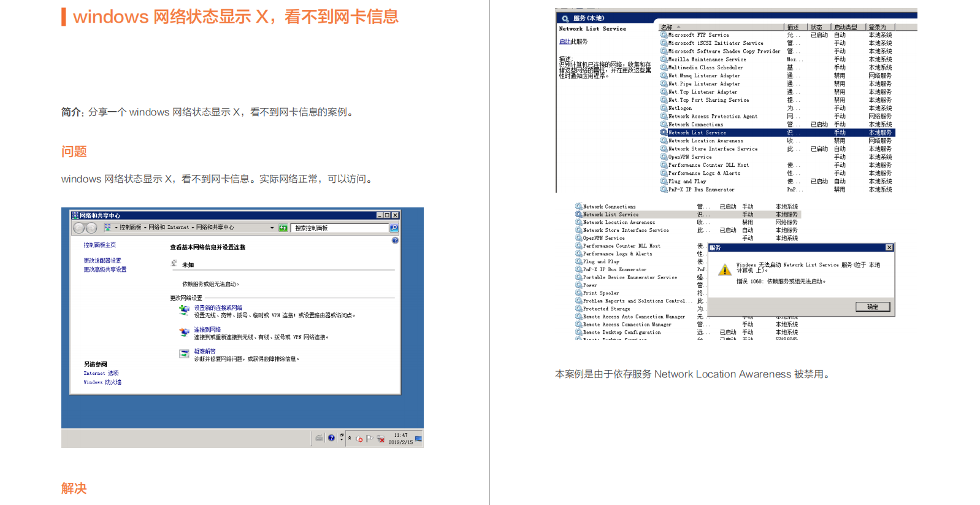Click inside the 搜索控制面板 search field
980x505 pixels.
(x=340, y=228)
